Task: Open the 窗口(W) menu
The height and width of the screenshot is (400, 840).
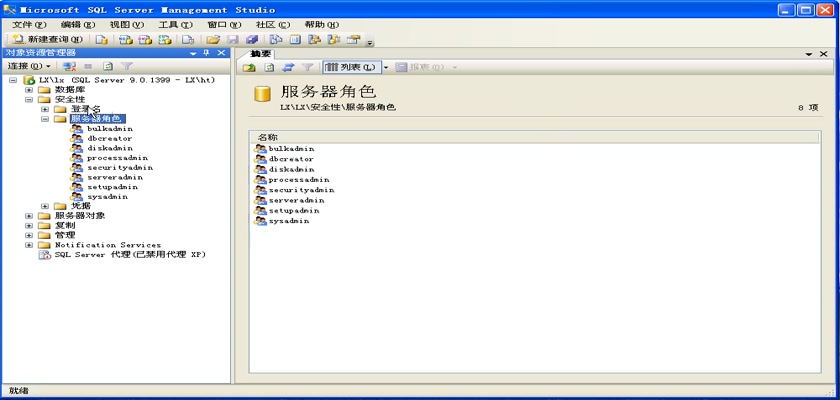Action: 224,25
